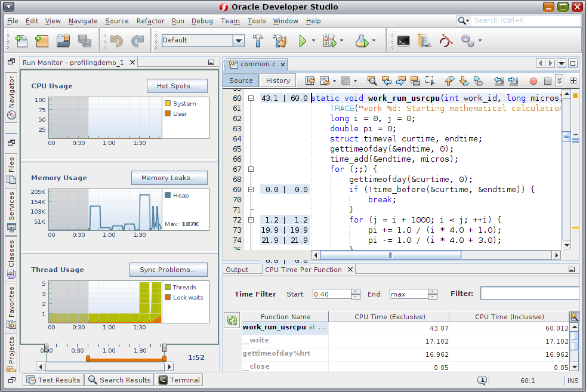The image size is (586, 392).
Task: Click the right handle of the timeline slider
Action: point(165,348)
